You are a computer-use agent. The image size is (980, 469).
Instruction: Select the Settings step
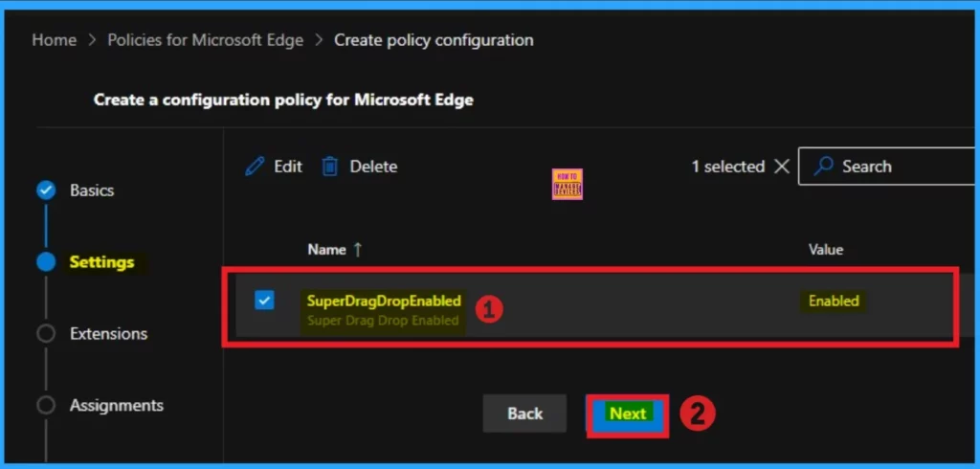[x=101, y=262]
